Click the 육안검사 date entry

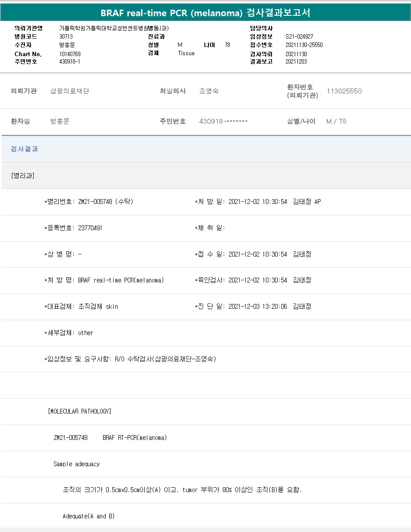pos(253,280)
